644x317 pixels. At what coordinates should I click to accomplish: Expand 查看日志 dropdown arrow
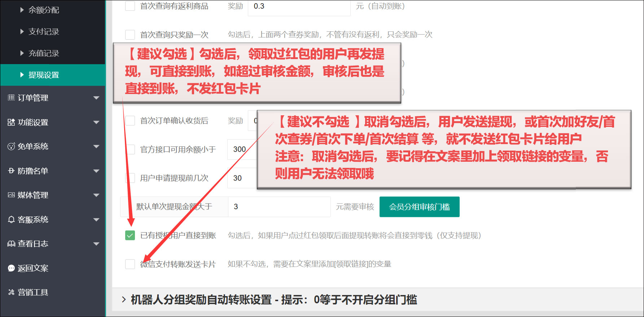pos(96,244)
